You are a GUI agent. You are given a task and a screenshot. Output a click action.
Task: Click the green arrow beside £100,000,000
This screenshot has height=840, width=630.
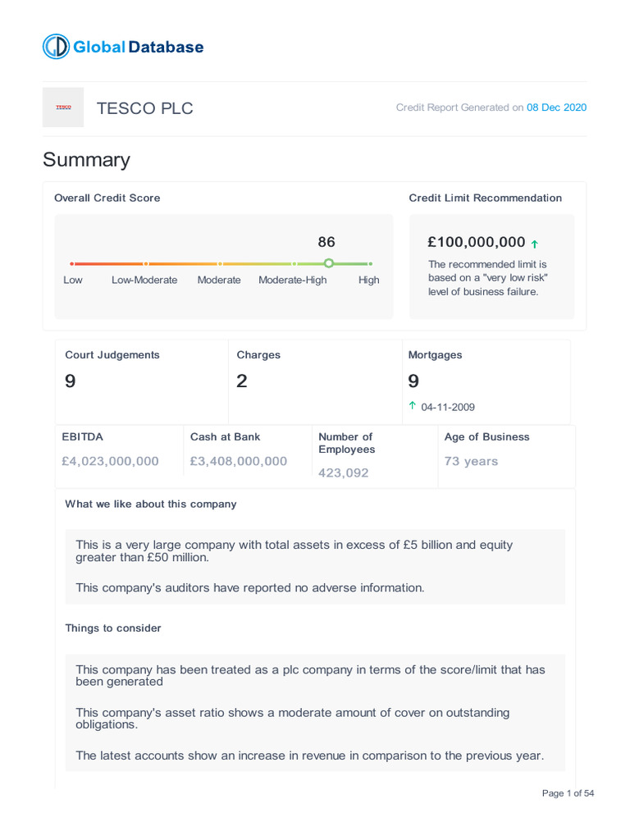coord(535,244)
